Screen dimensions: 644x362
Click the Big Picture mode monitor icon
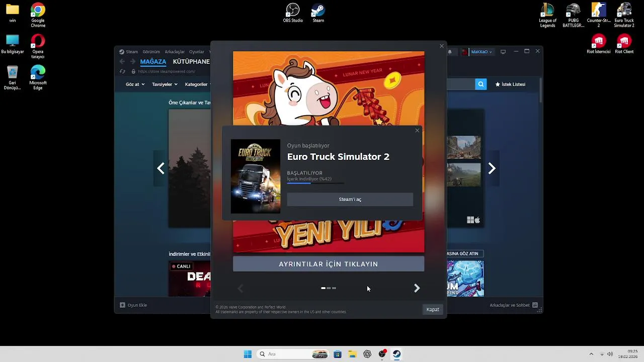click(503, 52)
